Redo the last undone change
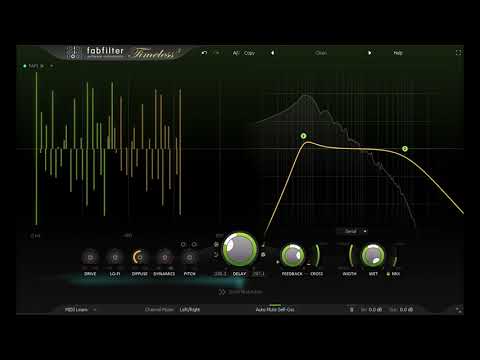480x360 pixels. (217, 53)
